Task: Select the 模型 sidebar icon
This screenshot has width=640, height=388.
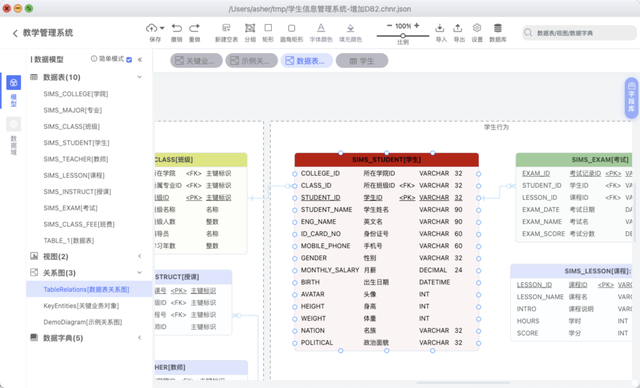Action: tap(13, 83)
